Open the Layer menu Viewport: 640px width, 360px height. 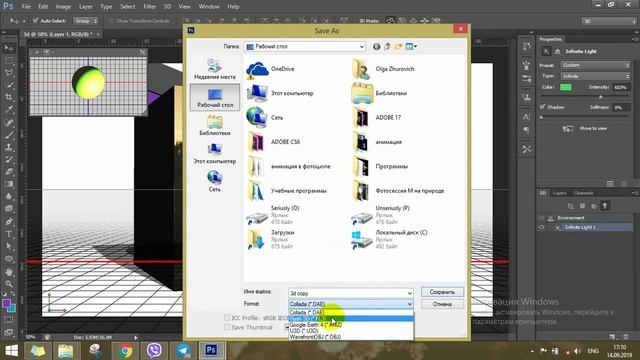85,7
